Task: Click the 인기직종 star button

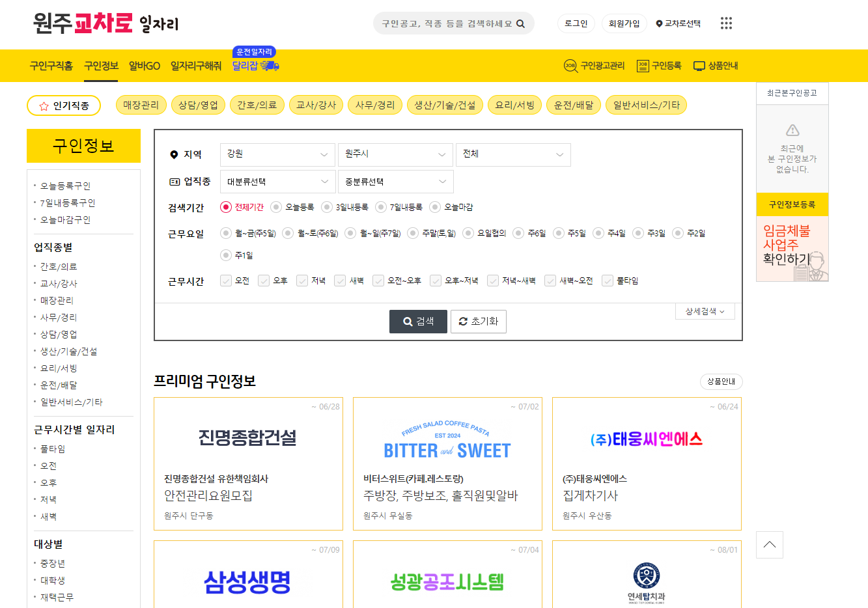Action: click(64, 105)
